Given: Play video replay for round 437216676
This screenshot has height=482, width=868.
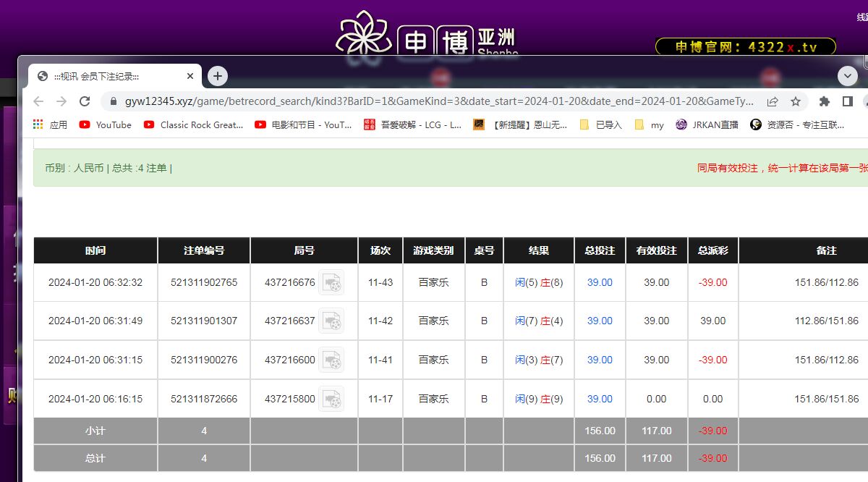Looking at the screenshot, I should [331, 283].
